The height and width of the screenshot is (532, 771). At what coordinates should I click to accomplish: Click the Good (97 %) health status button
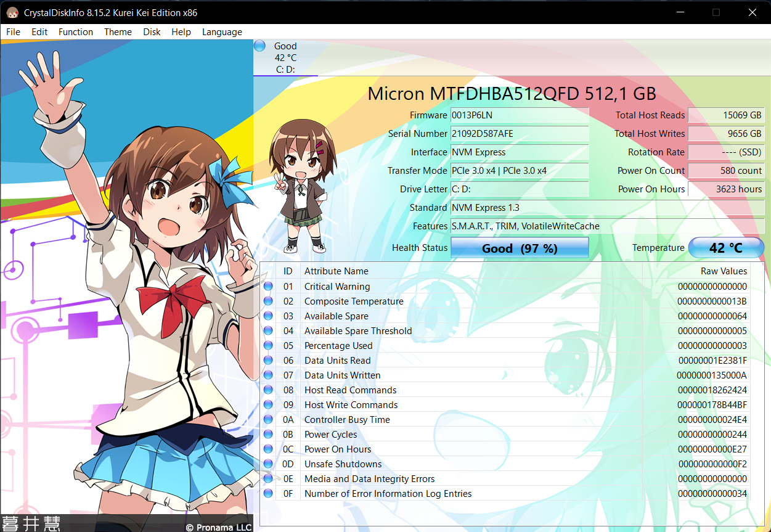pyautogui.click(x=520, y=248)
